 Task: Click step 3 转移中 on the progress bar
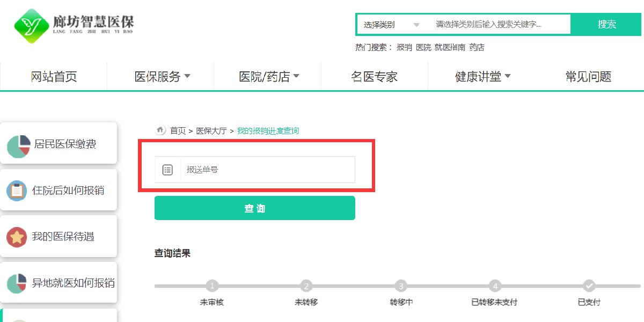401,286
